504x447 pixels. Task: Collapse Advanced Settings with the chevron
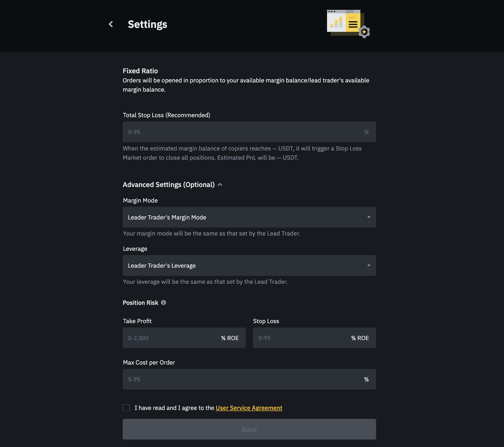220,185
